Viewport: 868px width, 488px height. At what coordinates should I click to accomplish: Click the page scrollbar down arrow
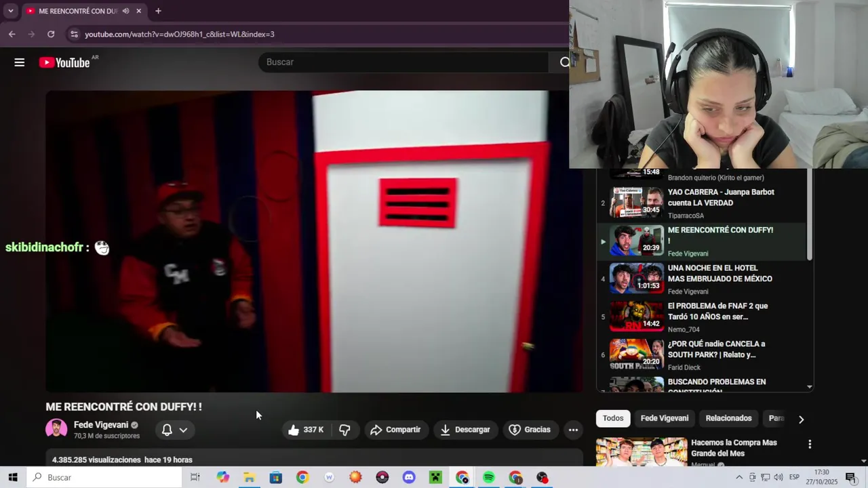tap(863, 461)
